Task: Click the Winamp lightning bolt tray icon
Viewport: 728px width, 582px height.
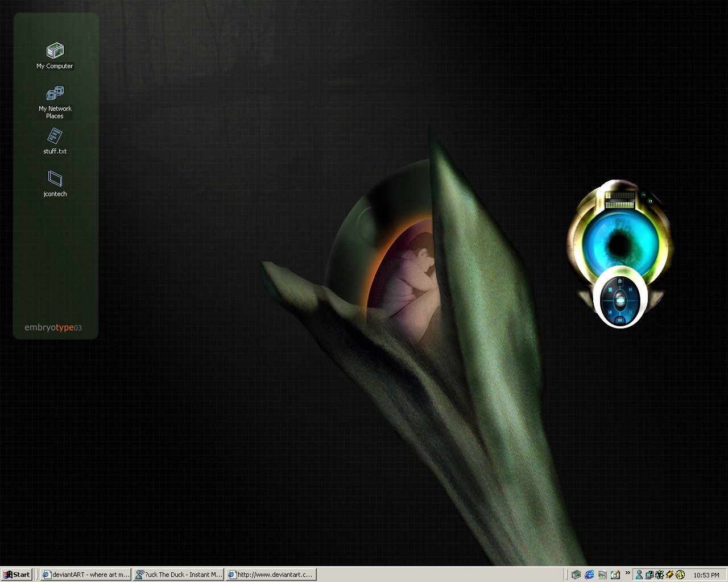Action: click(670, 575)
